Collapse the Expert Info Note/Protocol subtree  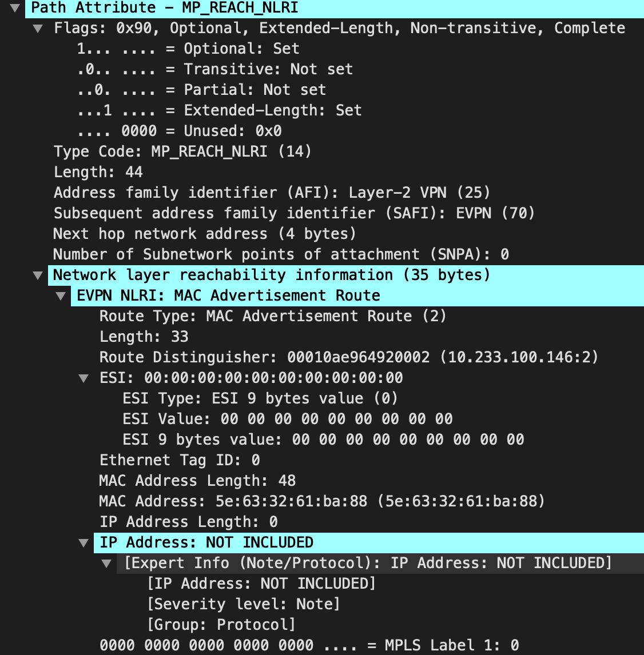pos(106,563)
